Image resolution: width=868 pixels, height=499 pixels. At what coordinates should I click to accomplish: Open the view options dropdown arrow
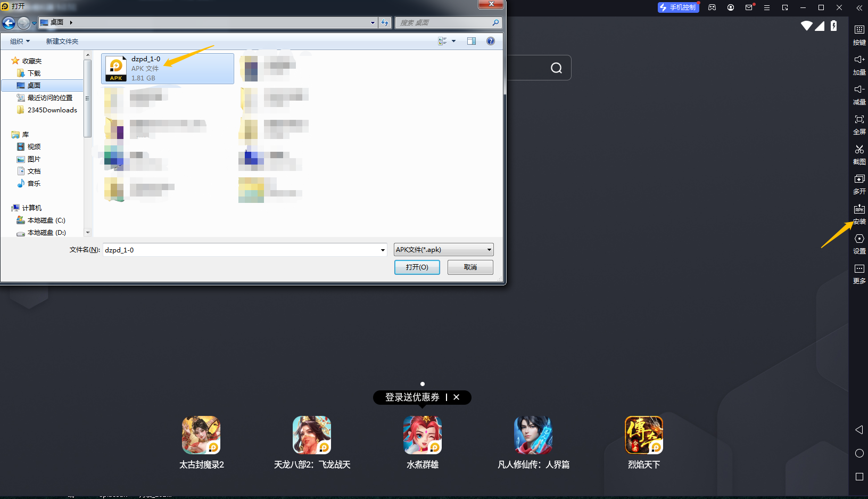click(x=453, y=41)
